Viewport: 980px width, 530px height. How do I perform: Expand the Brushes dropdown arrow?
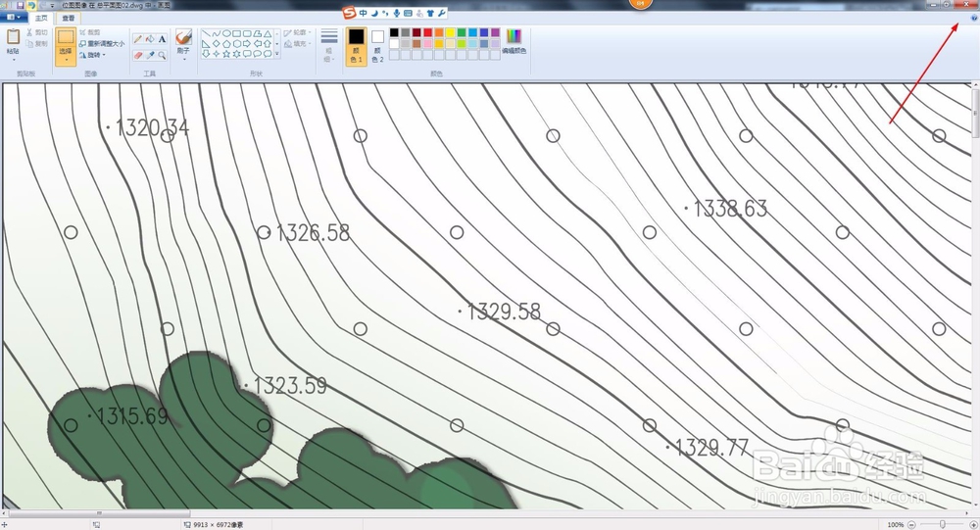coord(184,60)
